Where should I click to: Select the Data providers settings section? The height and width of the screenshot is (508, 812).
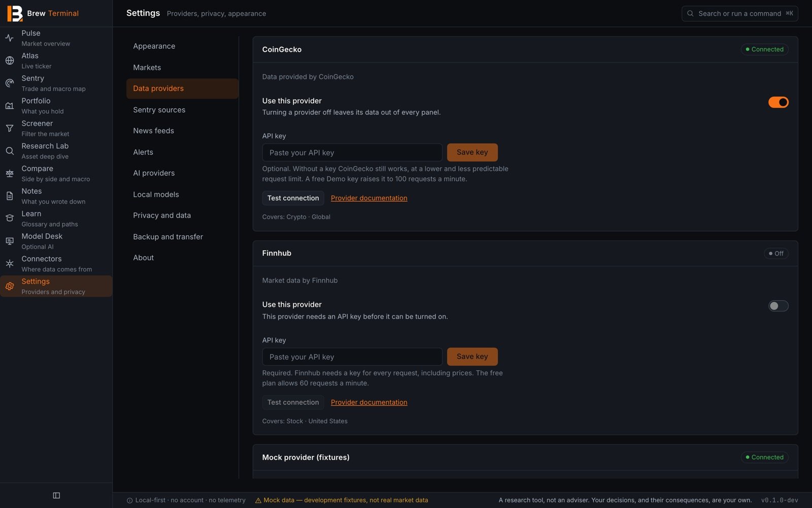(182, 88)
